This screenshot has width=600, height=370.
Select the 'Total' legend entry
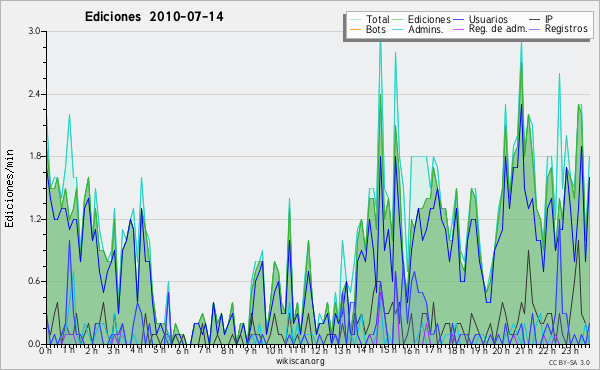click(378, 19)
